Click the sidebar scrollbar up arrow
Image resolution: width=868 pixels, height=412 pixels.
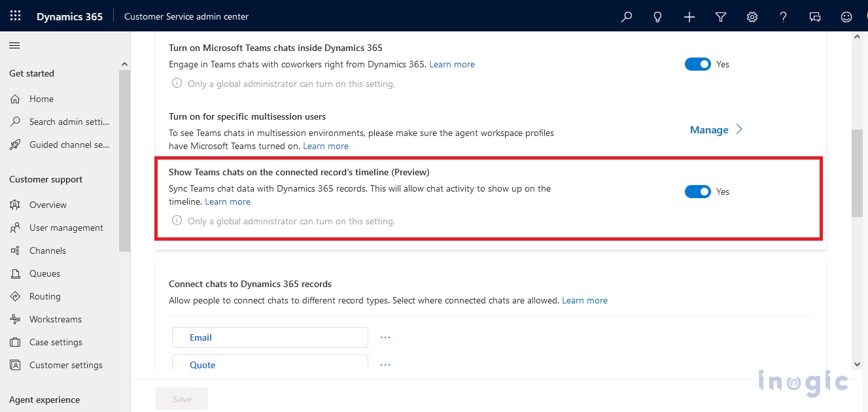point(124,63)
